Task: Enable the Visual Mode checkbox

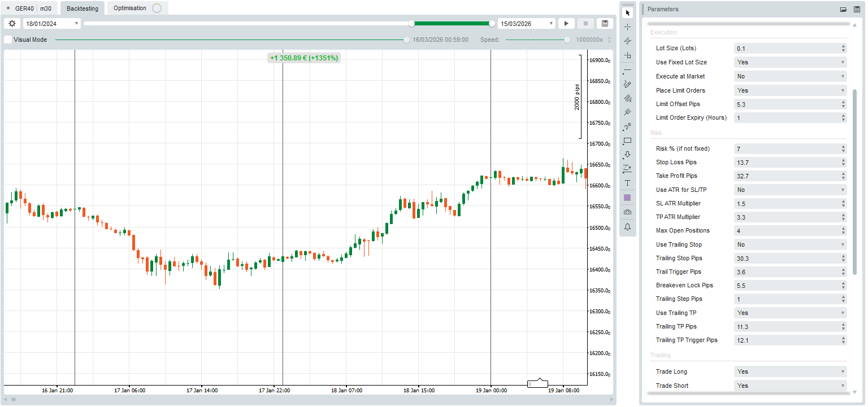Action: pos(8,40)
